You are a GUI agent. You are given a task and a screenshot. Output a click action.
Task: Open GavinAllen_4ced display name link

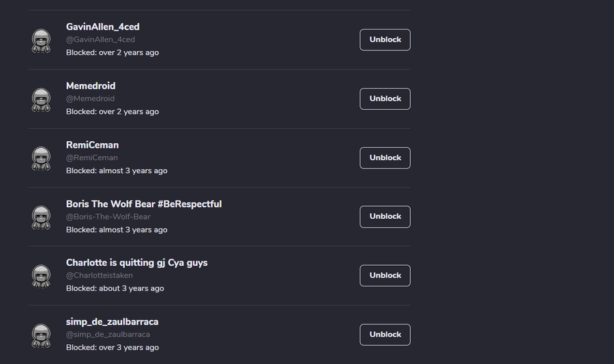[x=102, y=27]
